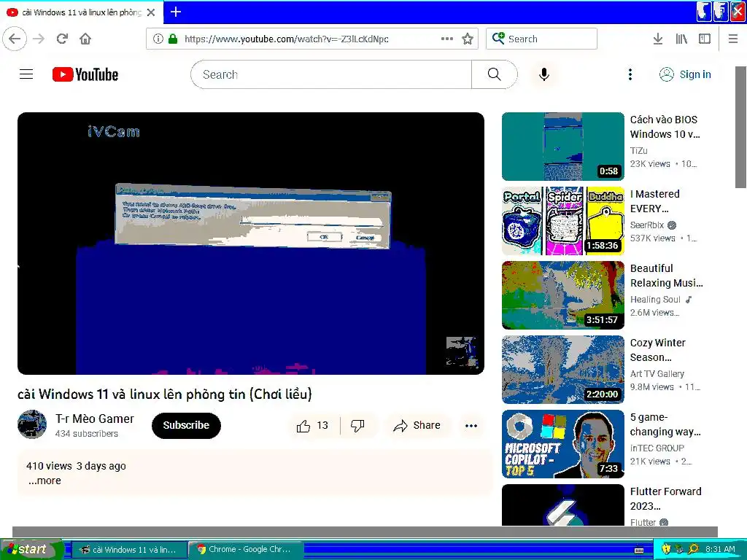
Task: Dislike the video with thumbs down
Action: coord(357,425)
